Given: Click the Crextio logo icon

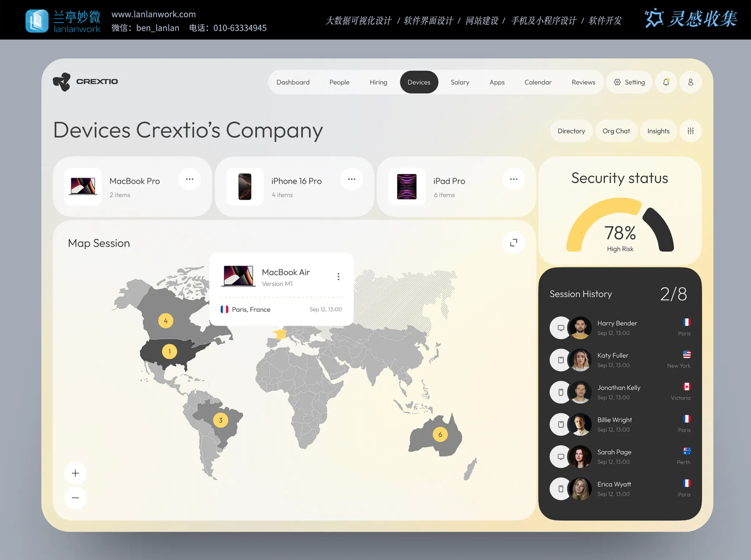Looking at the screenshot, I should 62,82.
